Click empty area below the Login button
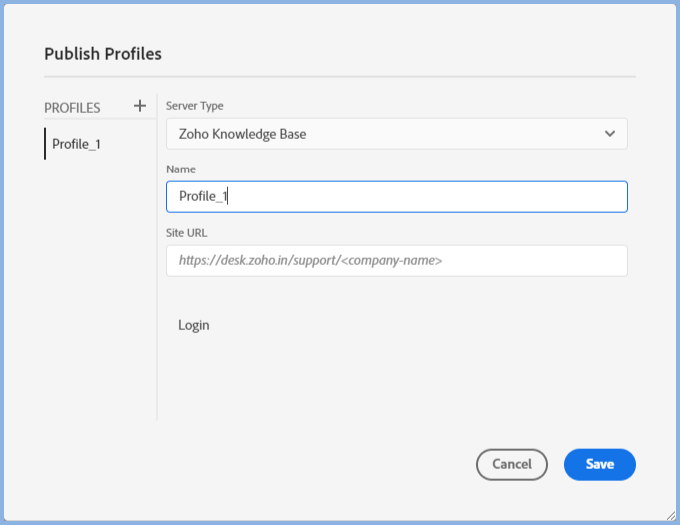The image size is (680, 525). coord(390,385)
